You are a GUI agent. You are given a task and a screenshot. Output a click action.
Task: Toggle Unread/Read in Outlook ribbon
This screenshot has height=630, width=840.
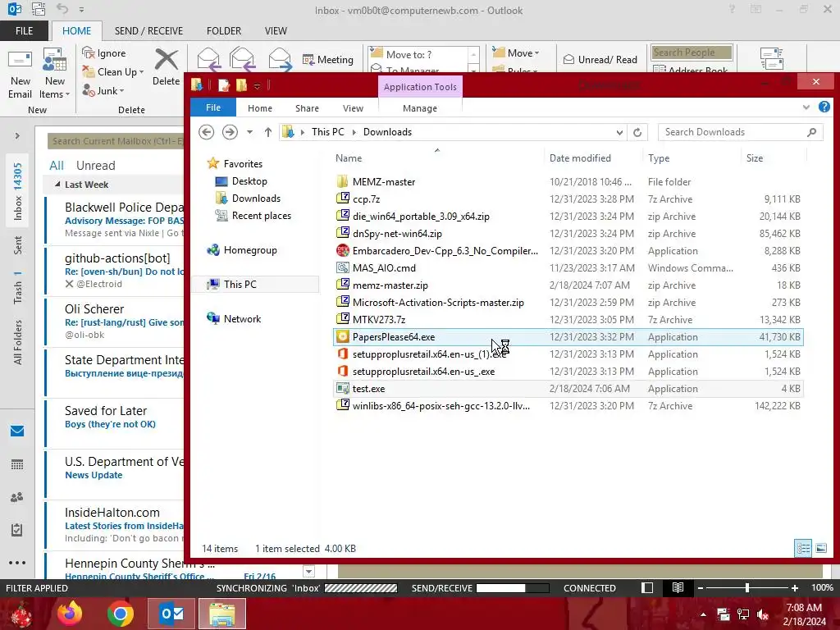[x=600, y=59]
